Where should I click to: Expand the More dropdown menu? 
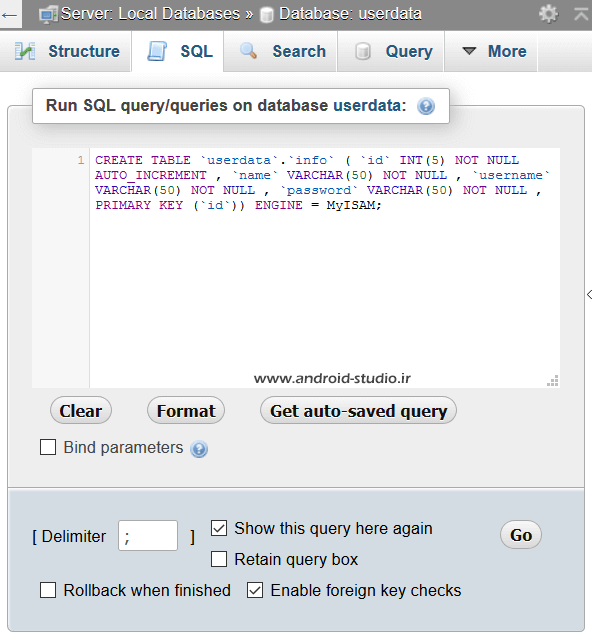(x=491, y=51)
